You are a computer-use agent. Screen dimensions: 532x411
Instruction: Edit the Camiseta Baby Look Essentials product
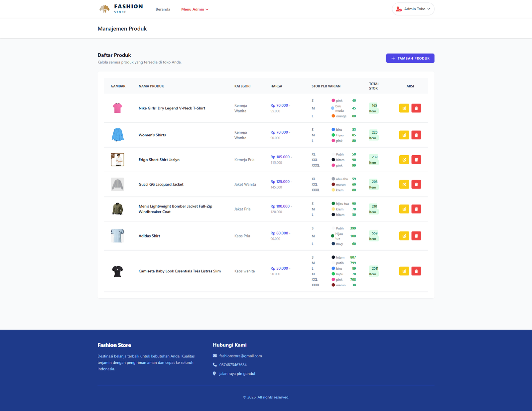pyautogui.click(x=404, y=271)
